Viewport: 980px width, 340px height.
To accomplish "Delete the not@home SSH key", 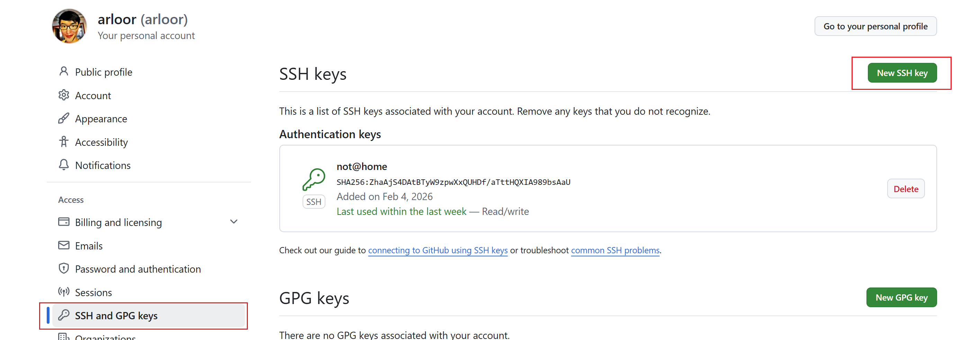I will click(x=906, y=188).
